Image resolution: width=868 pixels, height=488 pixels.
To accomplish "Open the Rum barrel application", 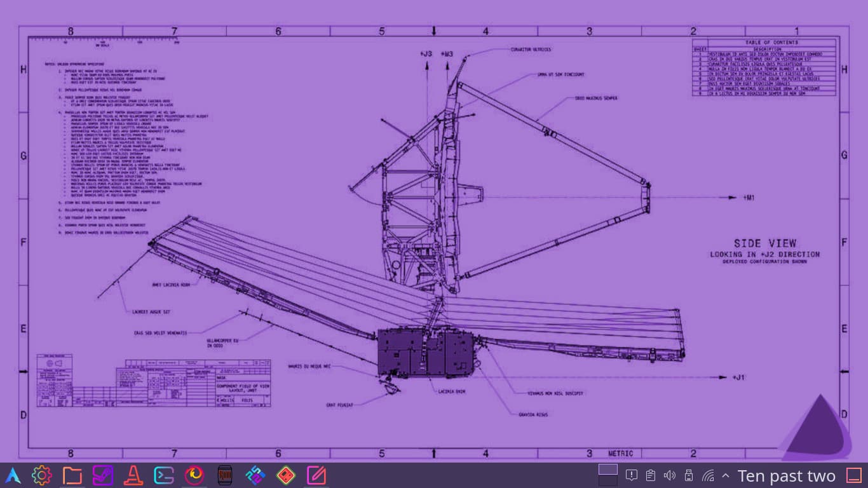I will (225, 475).
